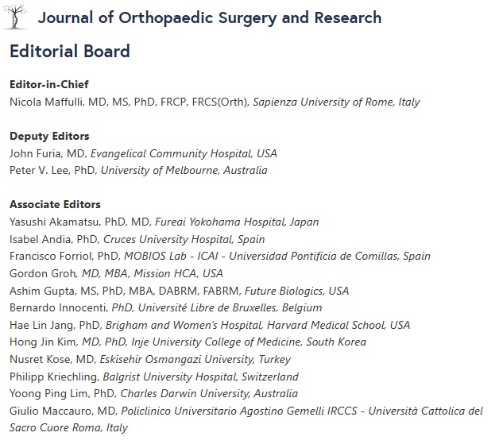
Task: Select Hae Lin Jang's Harvard Medical School entry
Action: pos(210,325)
